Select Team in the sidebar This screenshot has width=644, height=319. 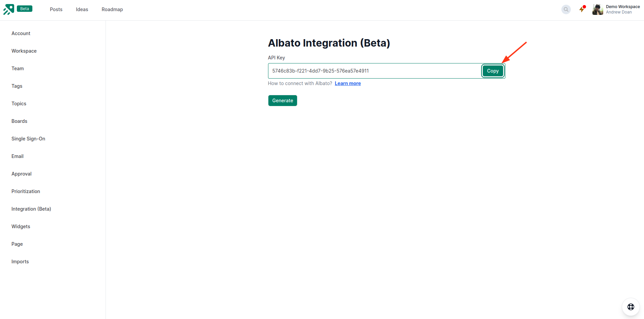(18, 69)
